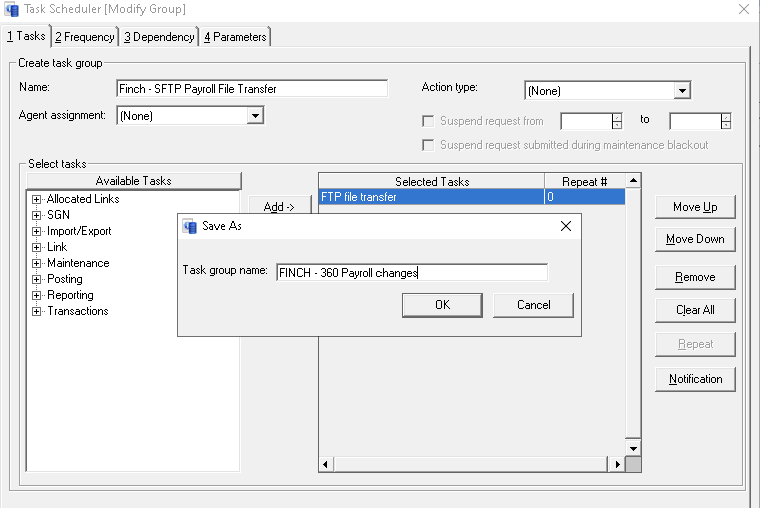Click the Move Down button

[695, 239]
